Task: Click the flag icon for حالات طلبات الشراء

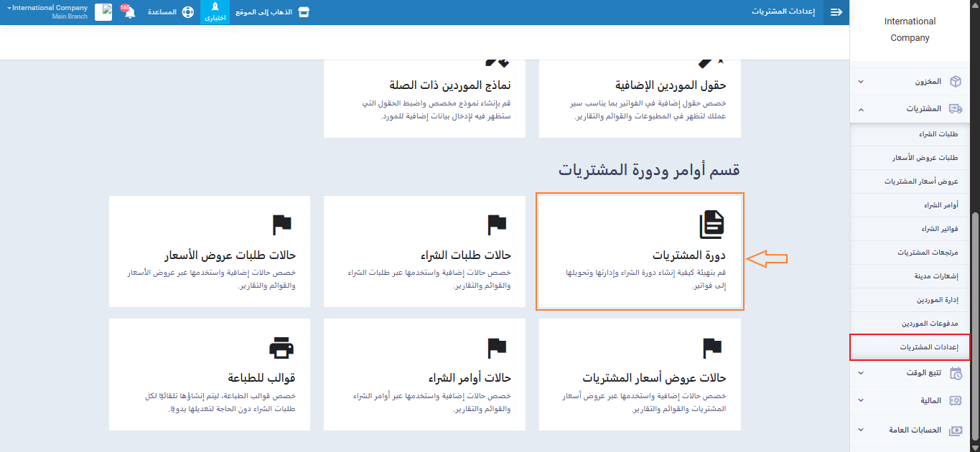Action: (x=497, y=225)
